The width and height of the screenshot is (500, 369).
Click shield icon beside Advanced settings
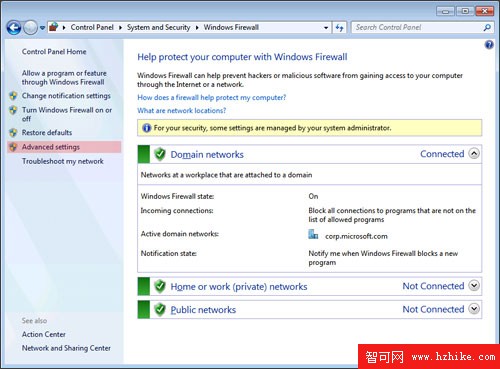13,147
